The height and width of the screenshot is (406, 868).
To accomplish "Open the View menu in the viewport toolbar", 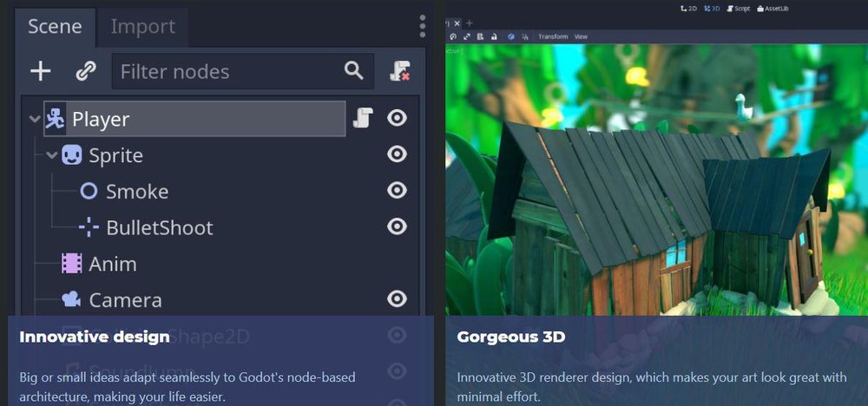I will coord(581,36).
